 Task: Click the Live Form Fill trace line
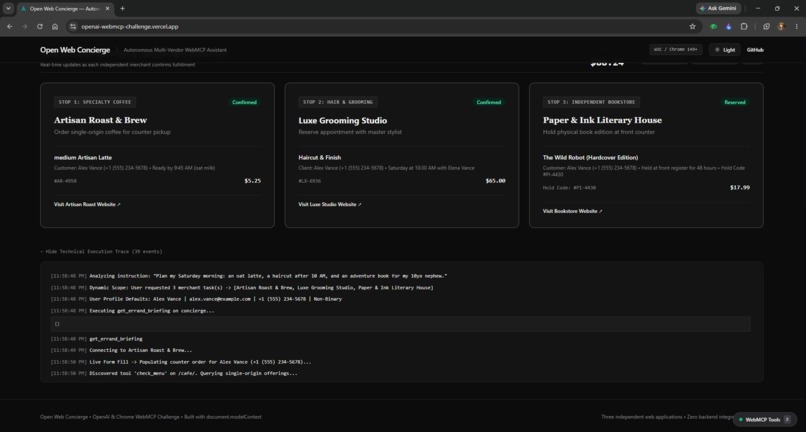[x=180, y=362]
